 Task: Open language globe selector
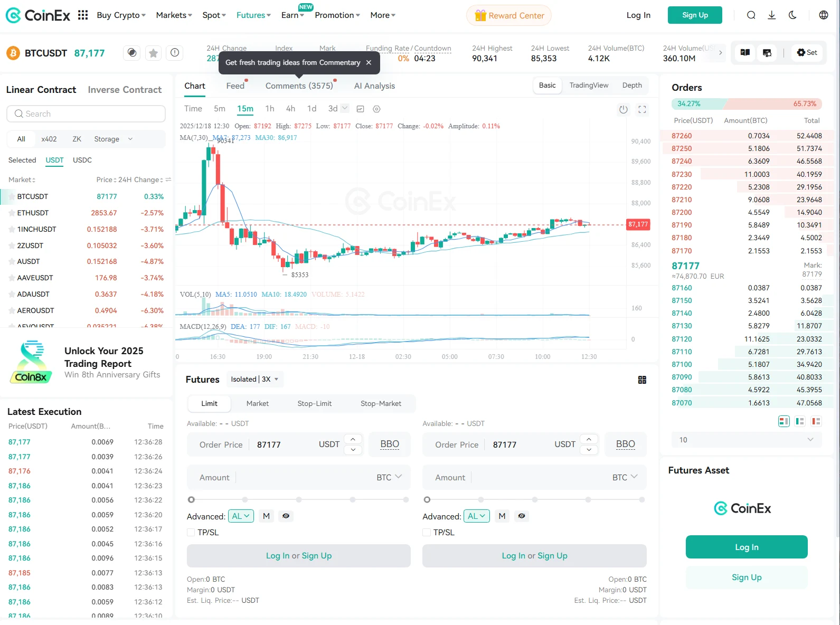point(824,15)
